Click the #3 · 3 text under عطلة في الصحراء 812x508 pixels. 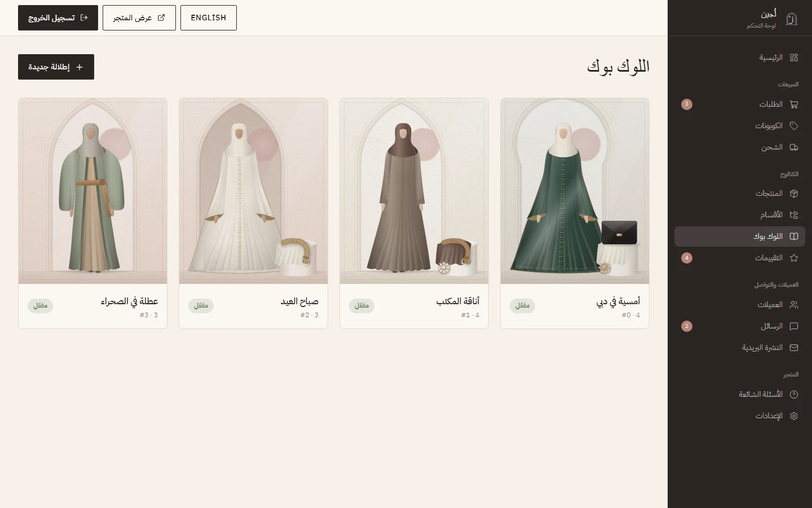pos(149,315)
